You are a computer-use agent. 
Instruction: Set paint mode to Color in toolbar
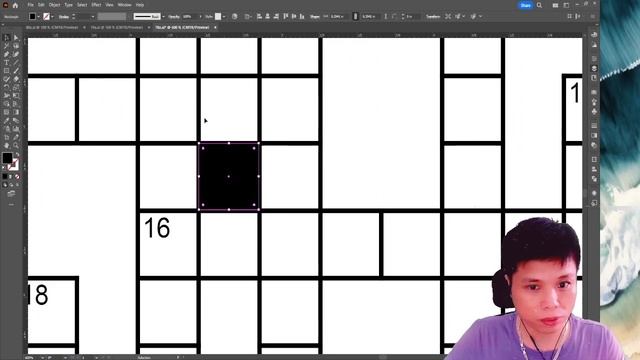click(x=5, y=176)
